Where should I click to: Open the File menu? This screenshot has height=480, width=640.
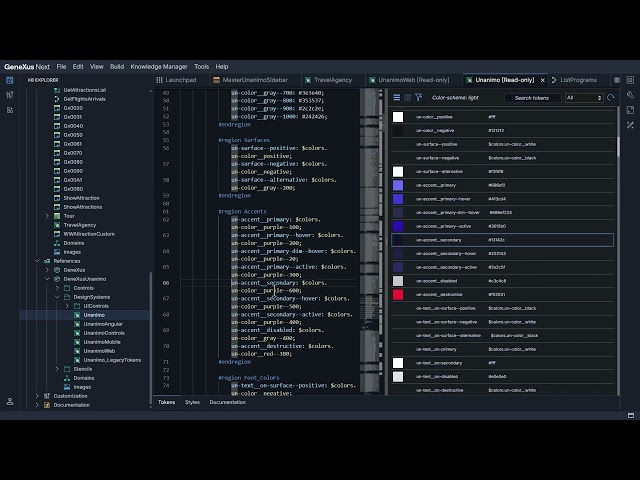click(x=61, y=67)
